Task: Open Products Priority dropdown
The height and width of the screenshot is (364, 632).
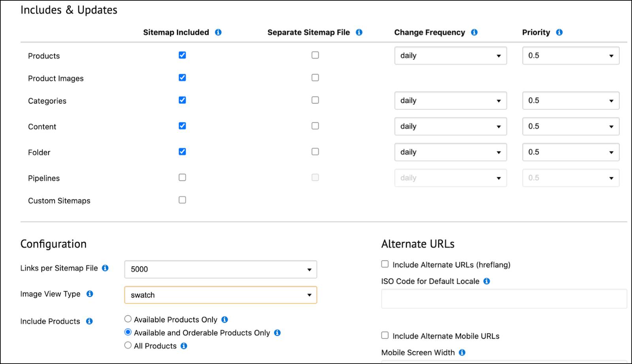Action: (x=571, y=56)
